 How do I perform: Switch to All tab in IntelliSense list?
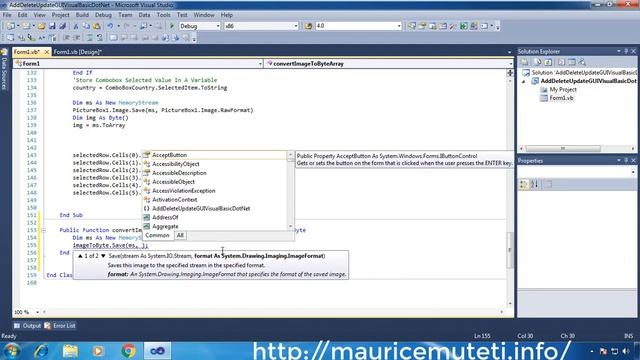(180, 236)
